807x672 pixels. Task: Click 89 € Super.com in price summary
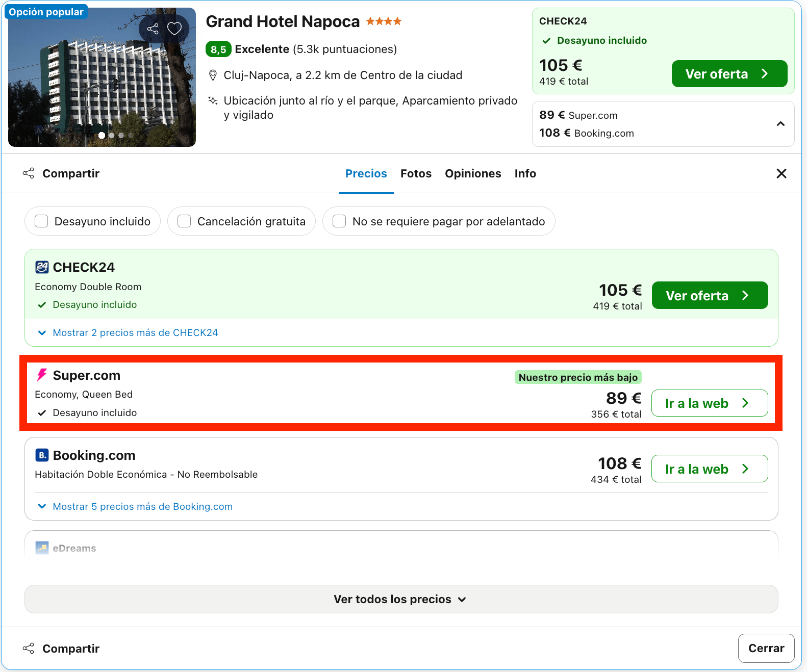click(578, 115)
